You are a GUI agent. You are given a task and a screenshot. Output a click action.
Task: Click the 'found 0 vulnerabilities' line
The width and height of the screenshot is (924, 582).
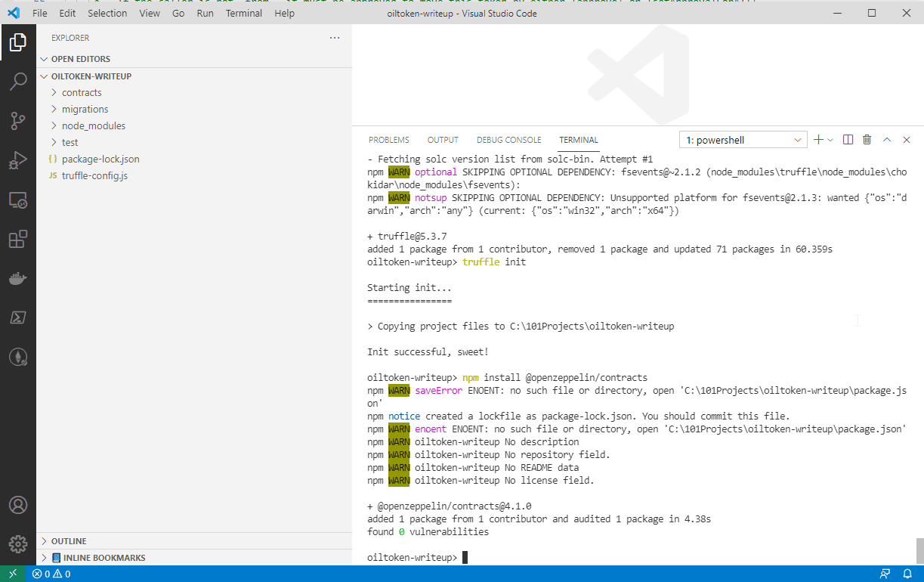point(428,532)
